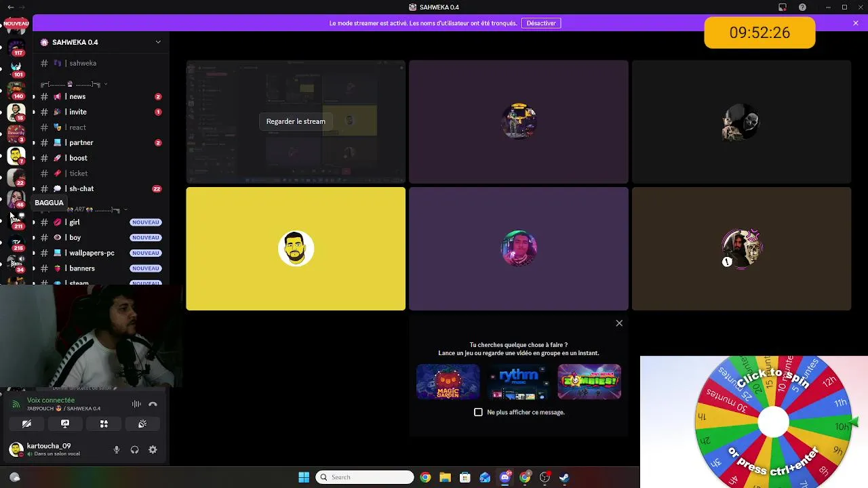Screen dimensions: 868x488
Task: Disconnect from voice with the hang-up icon
Action: 153,404
